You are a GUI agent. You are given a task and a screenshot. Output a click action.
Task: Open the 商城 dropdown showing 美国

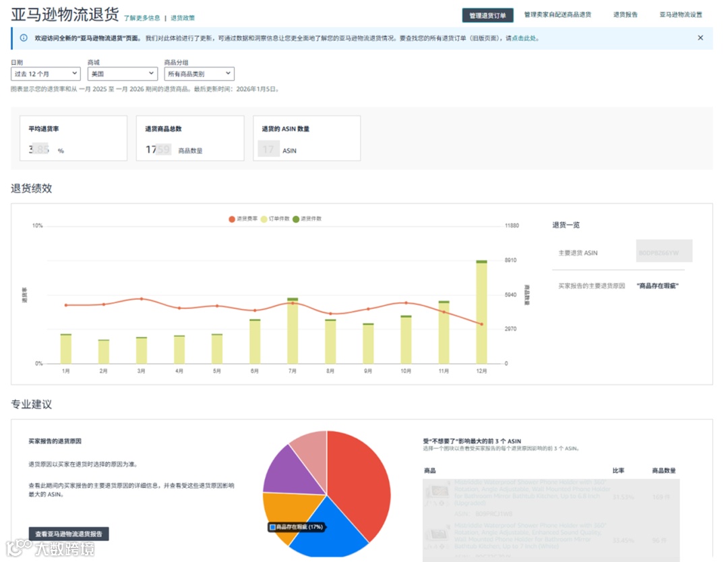123,74
